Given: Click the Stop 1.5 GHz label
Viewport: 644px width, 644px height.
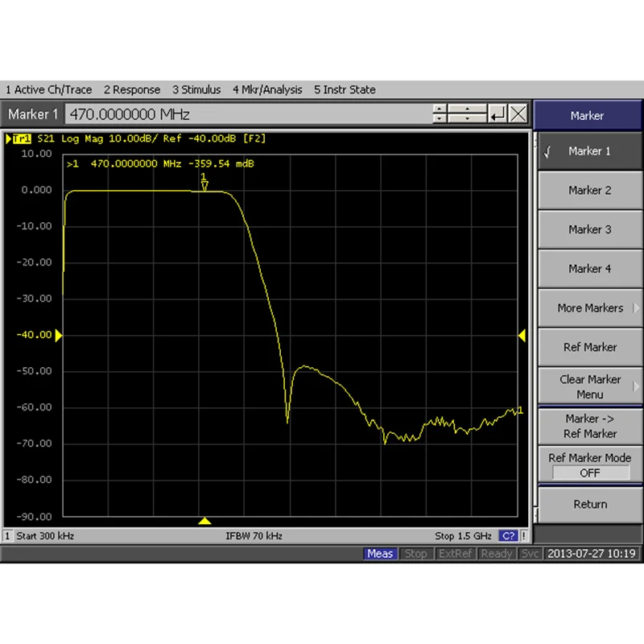Looking at the screenshot, I should pos(464,536).
